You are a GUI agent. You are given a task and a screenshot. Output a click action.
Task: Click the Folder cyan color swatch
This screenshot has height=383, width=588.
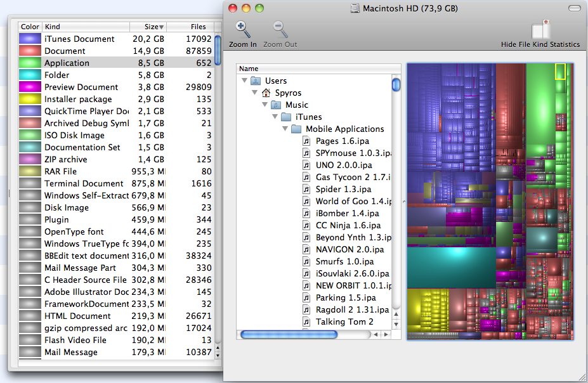[x=30, y=75]
